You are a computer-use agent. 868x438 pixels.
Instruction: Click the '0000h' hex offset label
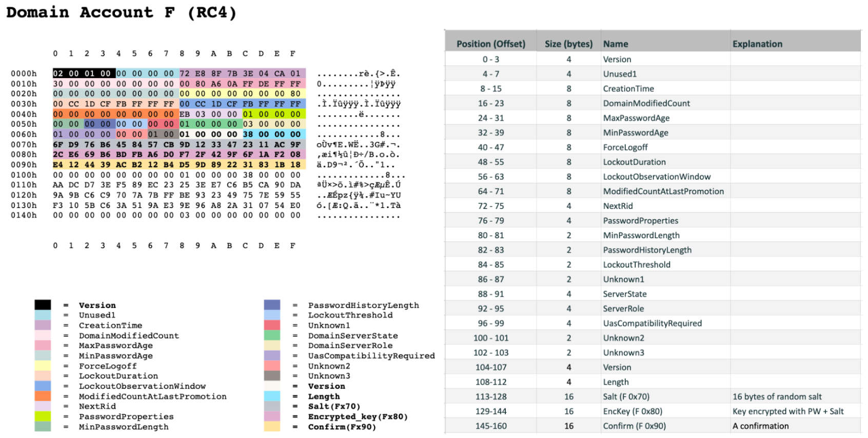click(x=24, y=73)
